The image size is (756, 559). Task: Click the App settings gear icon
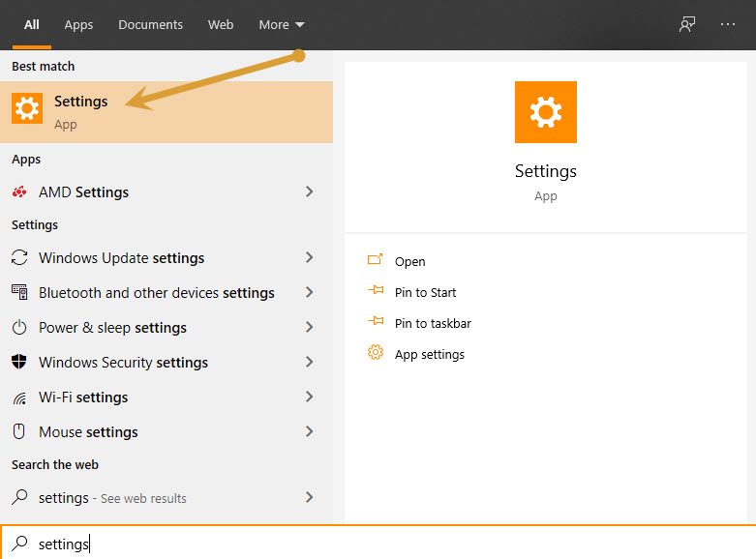(376, 353)
